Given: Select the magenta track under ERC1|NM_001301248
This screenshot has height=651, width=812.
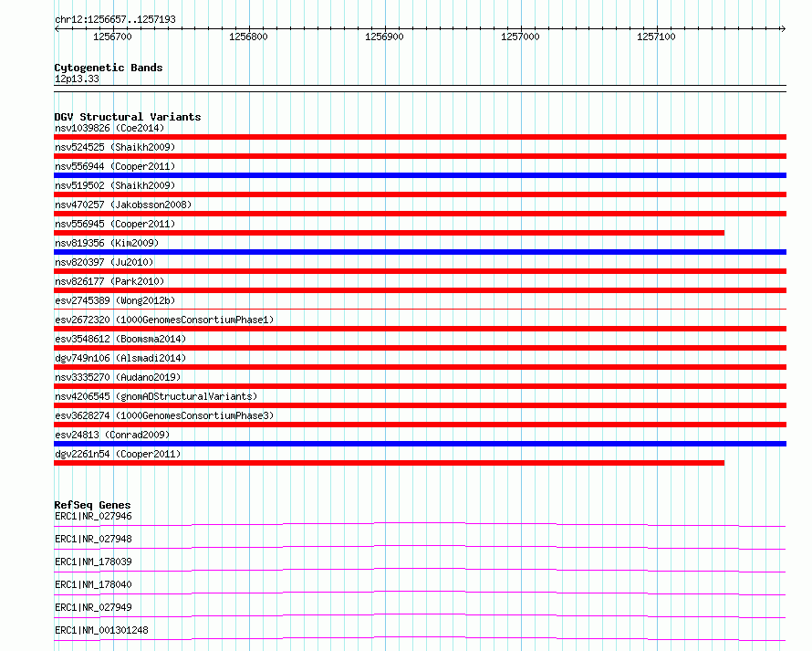Looking at the screenshot, I should pos(420,638).
